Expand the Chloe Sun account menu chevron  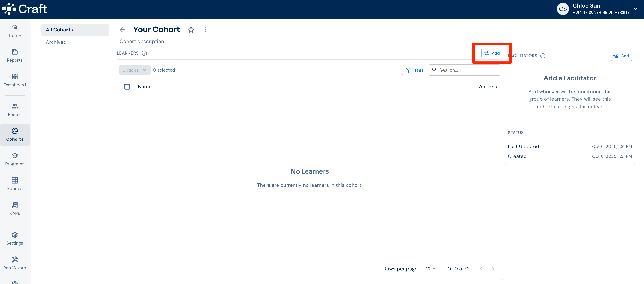635,9
